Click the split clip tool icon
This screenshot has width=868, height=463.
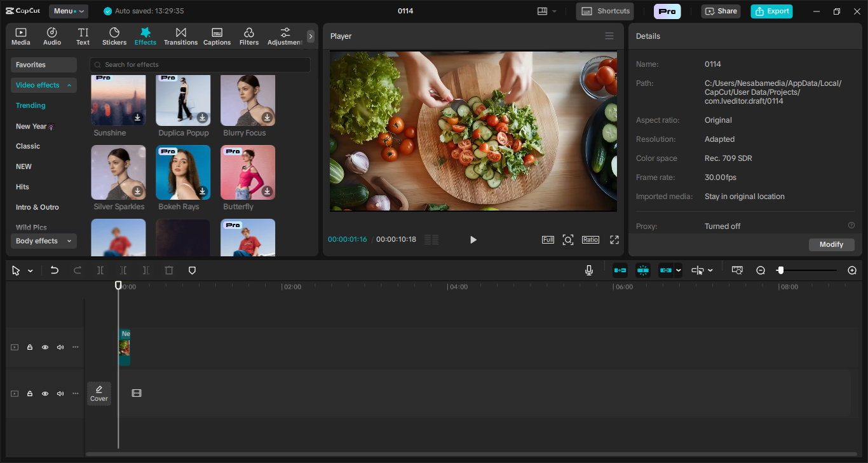[100, 270]
